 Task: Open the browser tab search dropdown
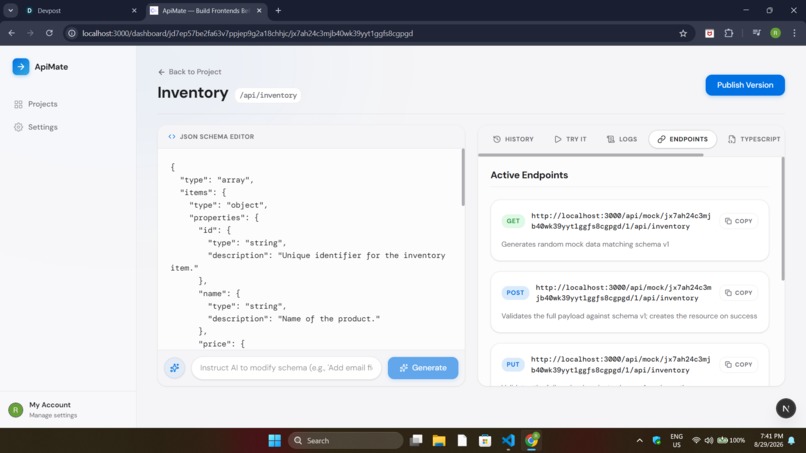10,10
